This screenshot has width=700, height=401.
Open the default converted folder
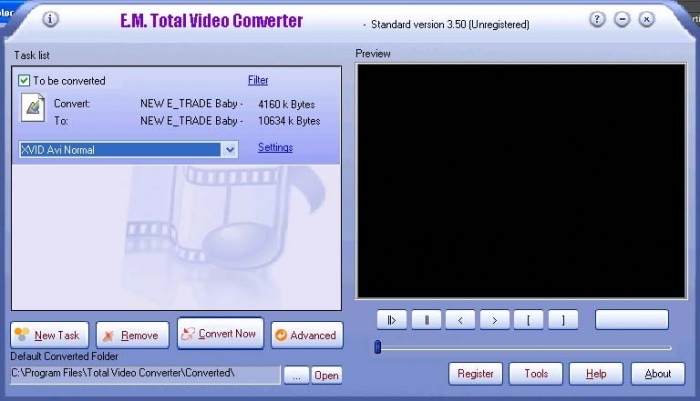pos(326,376)
